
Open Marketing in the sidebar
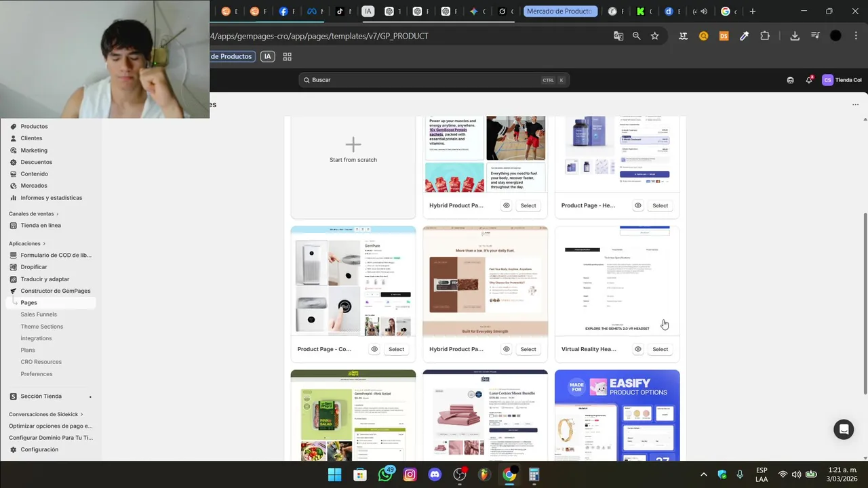34,150
